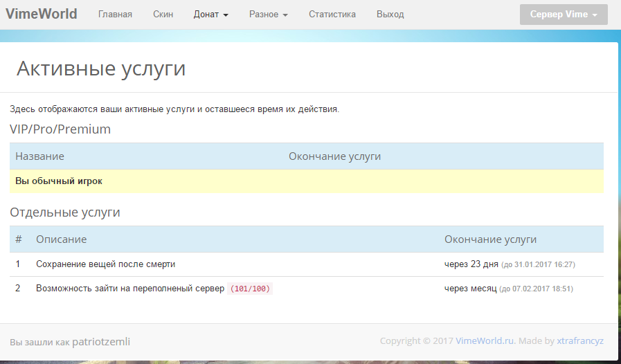Open the Разное dropdown menu

coord(268,15)
